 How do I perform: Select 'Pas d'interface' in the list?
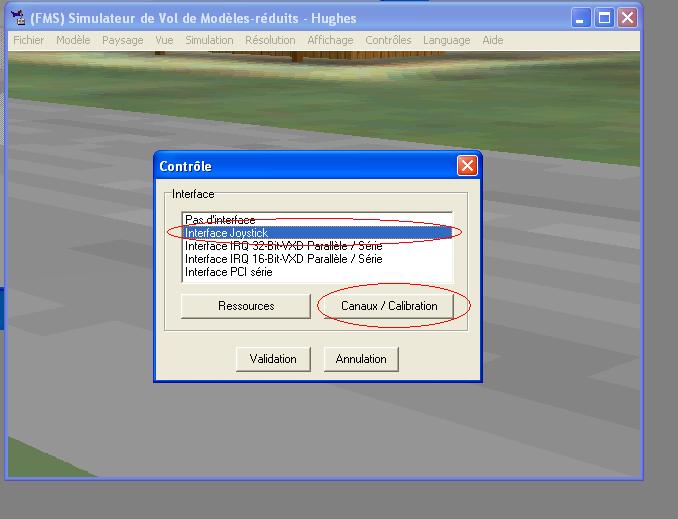pyautogui.click(x=317, y=220)
